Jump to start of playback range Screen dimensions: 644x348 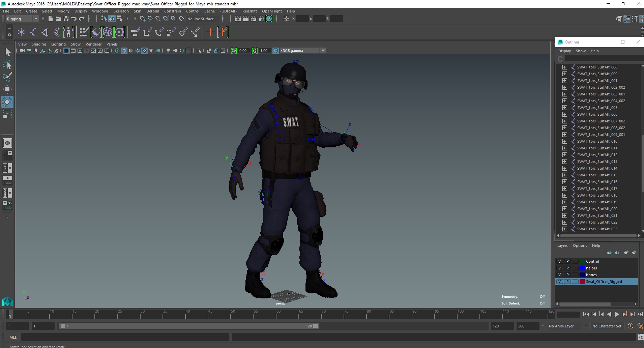(x=586, y=314)
